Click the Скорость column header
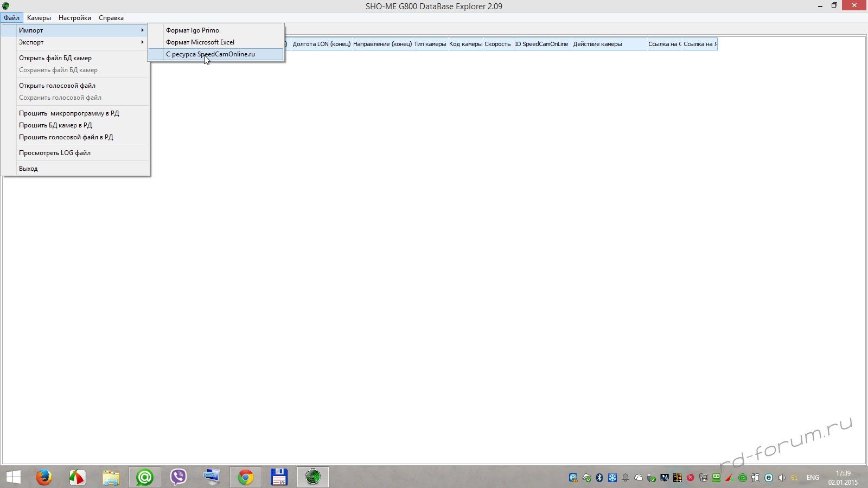 (x=498, y=44)
